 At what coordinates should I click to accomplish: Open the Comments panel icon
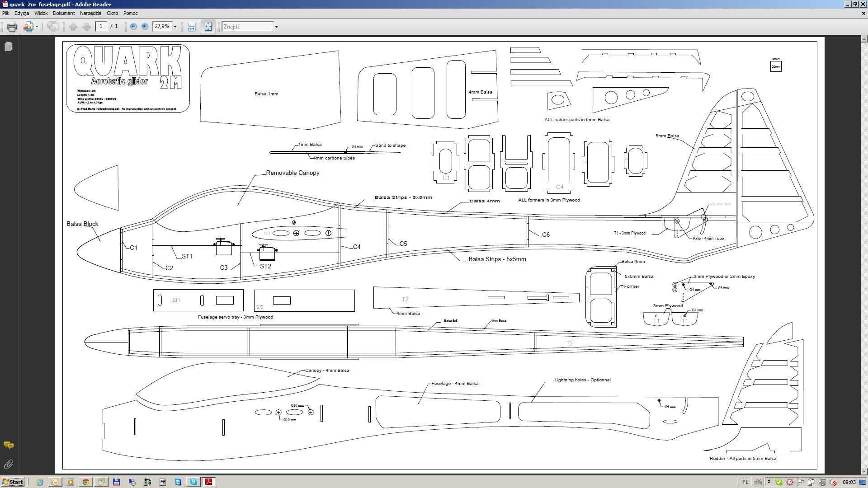(x=8, y=446)
